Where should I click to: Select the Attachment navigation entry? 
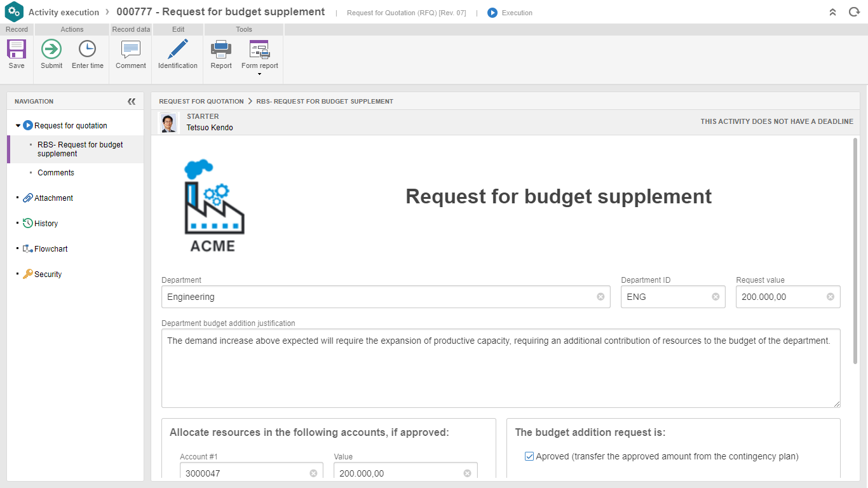pyautogui.click(x=53, y=198)
